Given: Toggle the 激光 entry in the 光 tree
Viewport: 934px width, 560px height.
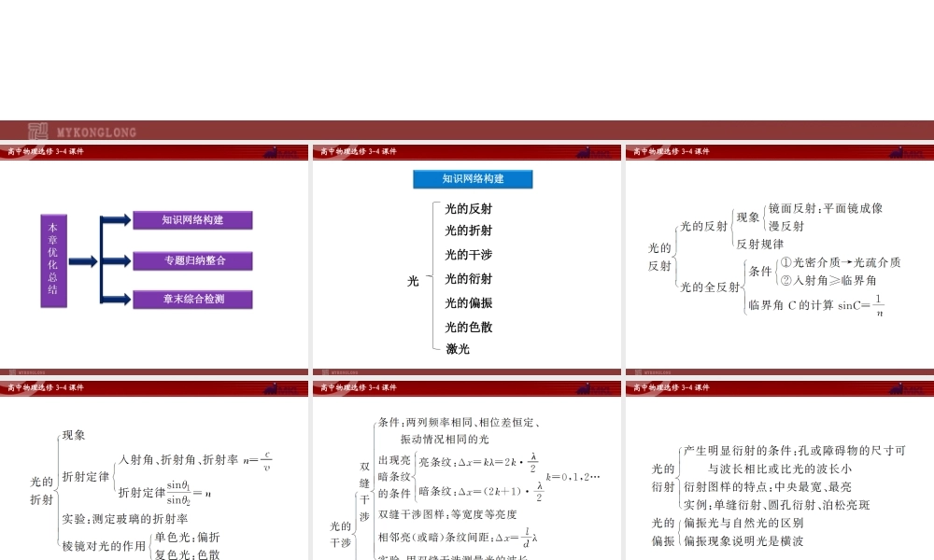Looking at the screenshot, I should pyautogui.click(x=457, y=351).
